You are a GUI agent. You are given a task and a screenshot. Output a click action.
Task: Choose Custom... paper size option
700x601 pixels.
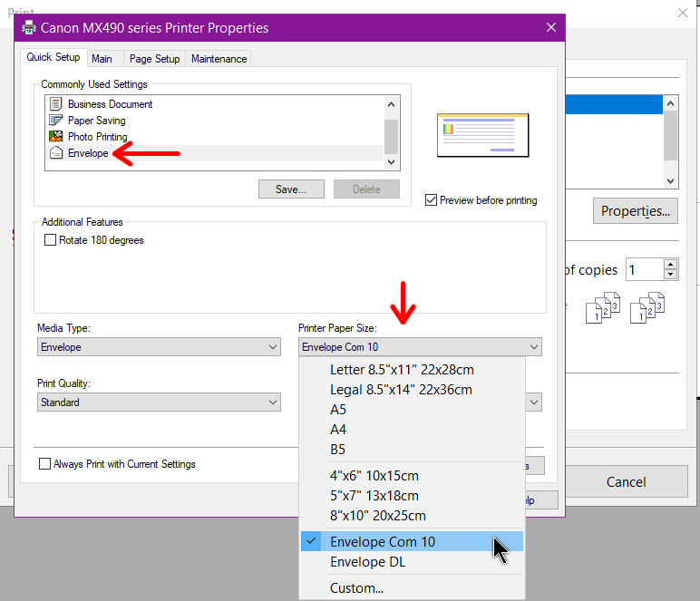[x=412, y=588]
